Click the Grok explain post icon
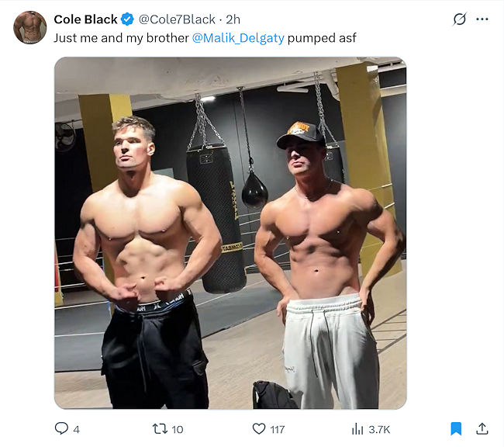Screen dimensions: 504x447 (x=459, y=19)
